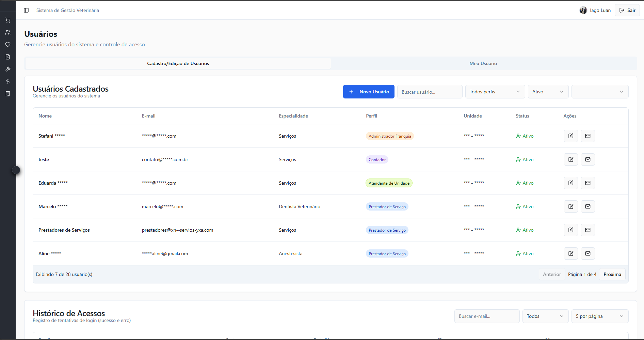Click the Unidade column header

click(473, 116)
